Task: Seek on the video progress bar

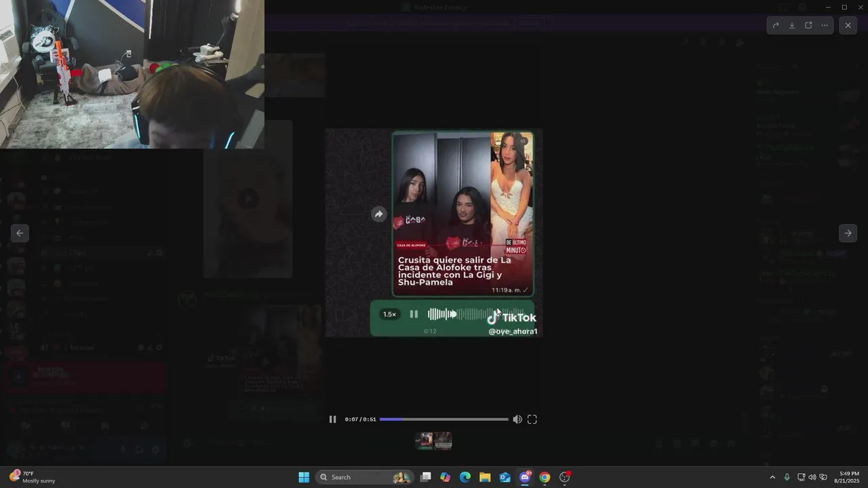Action: tap(443, 419)
